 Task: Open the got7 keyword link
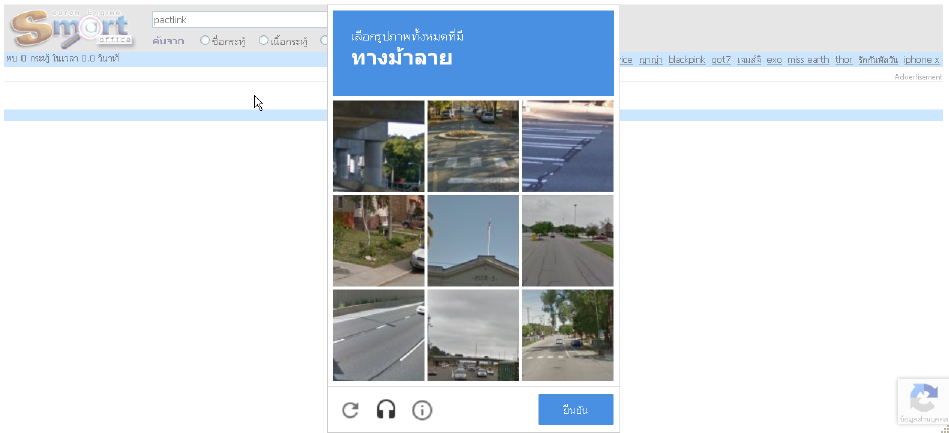[721, 60]
